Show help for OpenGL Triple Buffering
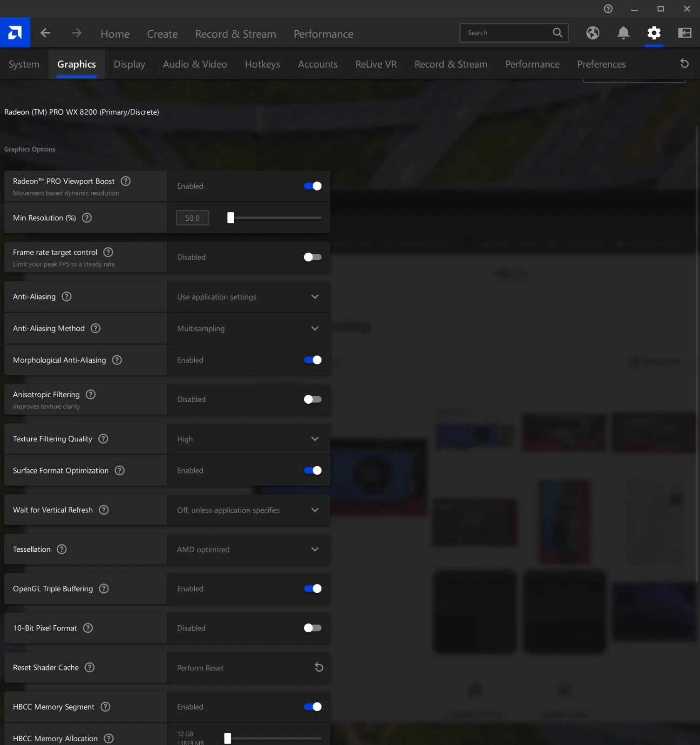Screen dimensions: 700x745 click(104, 588)
